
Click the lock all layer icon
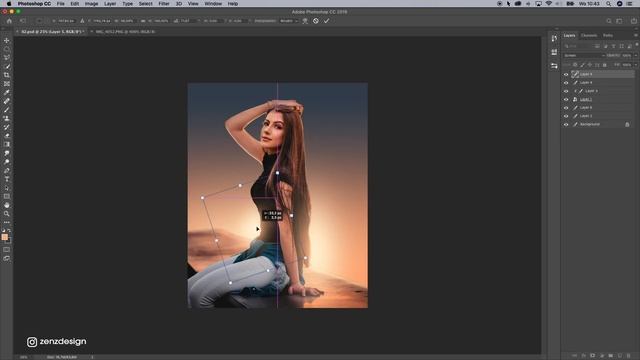point(604,65)
